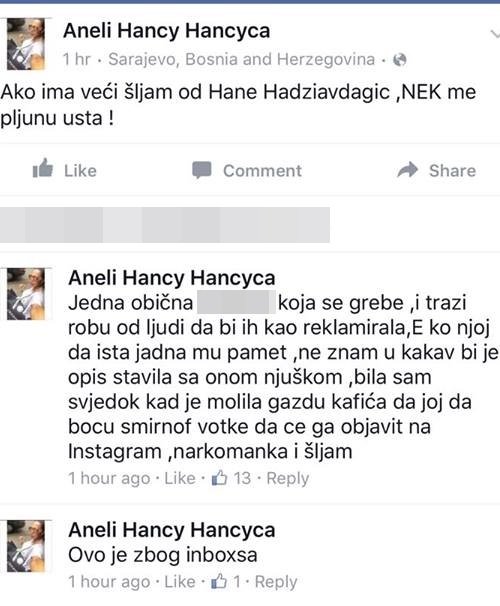Viewport: 500px width, 606px height.
Task: Open profile picture on first comment
Action: pos(26,293)
